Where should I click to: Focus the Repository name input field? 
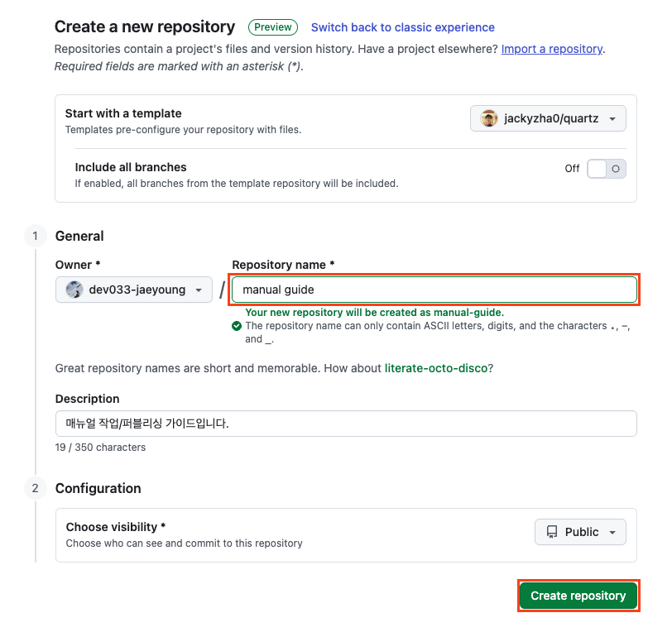coord(434,290)
